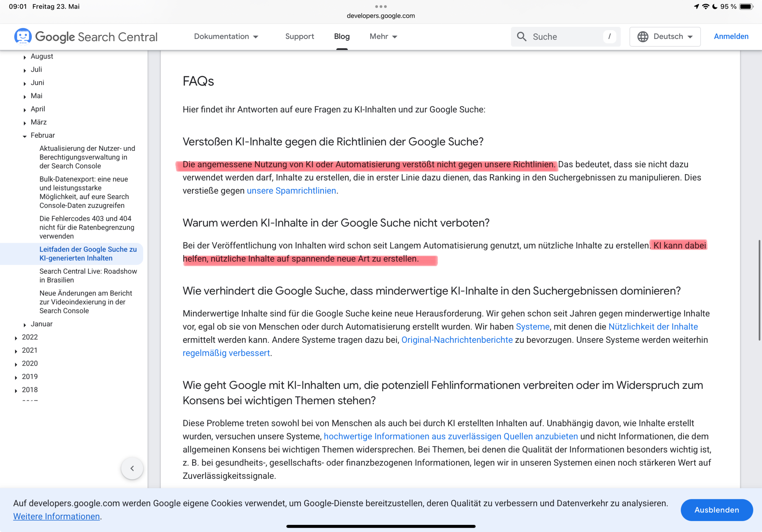This screenshot has height=532, width=762.
Task: Open Die Fehlercodes 403 und 404 article
Action: 87,227
